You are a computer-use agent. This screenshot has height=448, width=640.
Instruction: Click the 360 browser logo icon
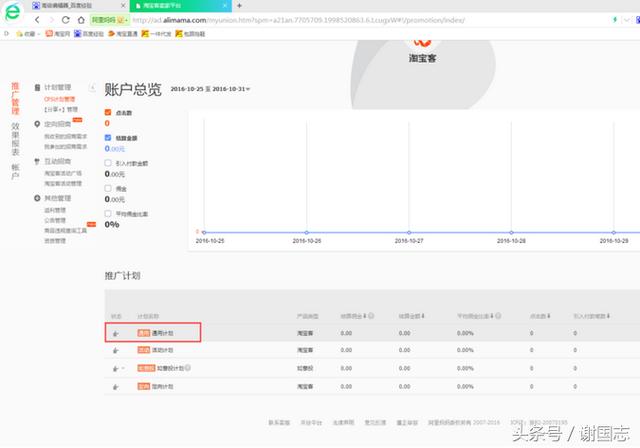click(x=13, y=12)
